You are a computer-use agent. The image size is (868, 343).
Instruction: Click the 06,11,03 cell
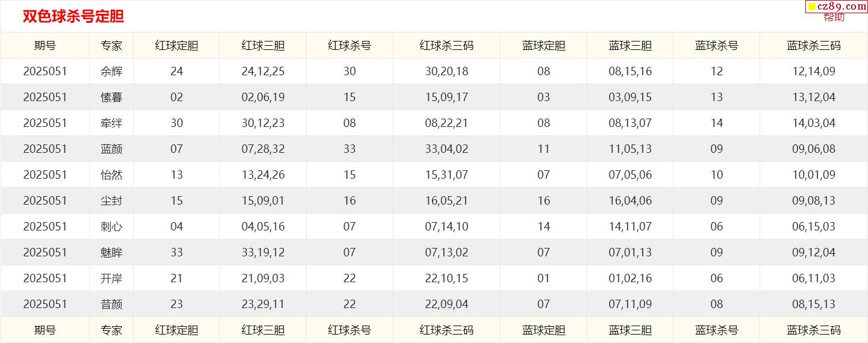(814, 279)
